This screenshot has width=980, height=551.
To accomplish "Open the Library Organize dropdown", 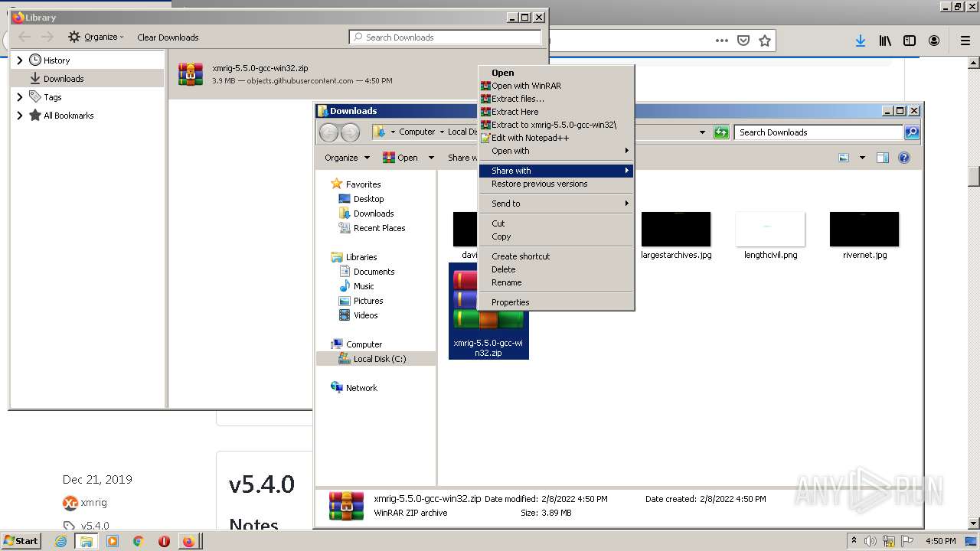I will 96,37.
